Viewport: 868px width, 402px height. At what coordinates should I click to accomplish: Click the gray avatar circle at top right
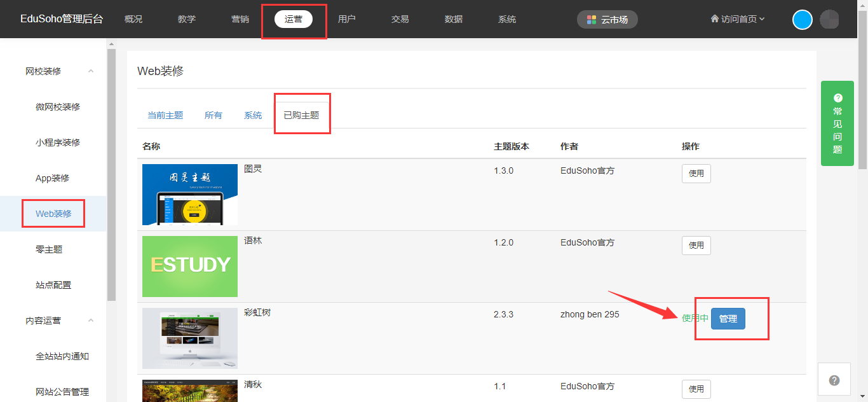click(x=829, y=20)
